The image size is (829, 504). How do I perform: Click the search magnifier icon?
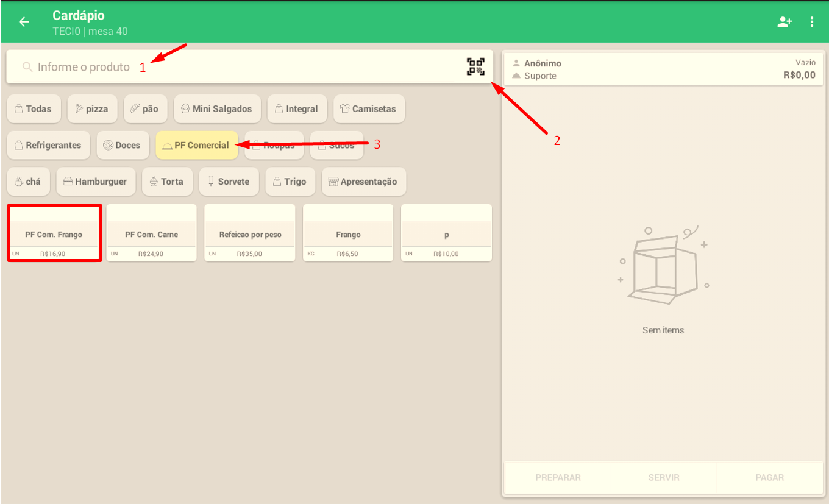pyautogui.click(x=27, y=67)
